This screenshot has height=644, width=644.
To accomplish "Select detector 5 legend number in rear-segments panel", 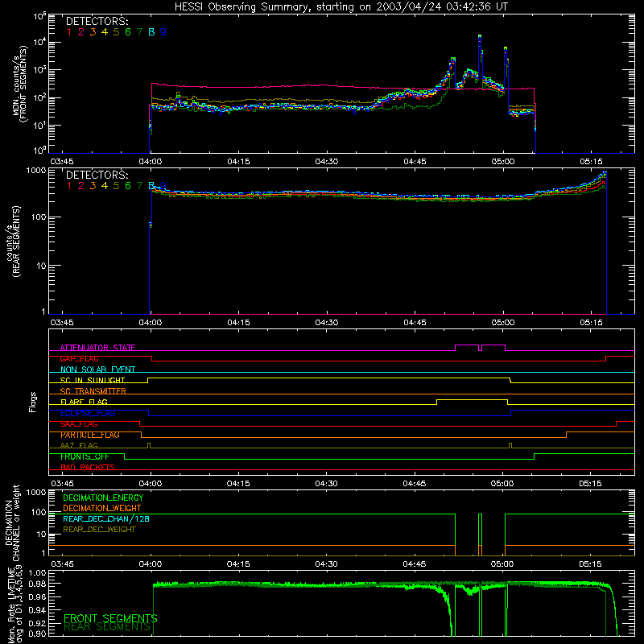I will pyautogui.click(x=116, y=186).
